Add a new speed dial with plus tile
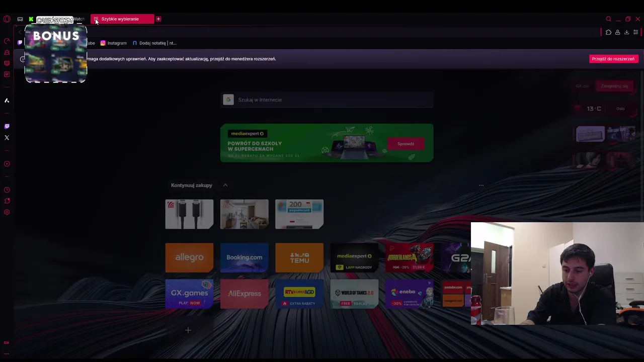 [x=188, y=330]
